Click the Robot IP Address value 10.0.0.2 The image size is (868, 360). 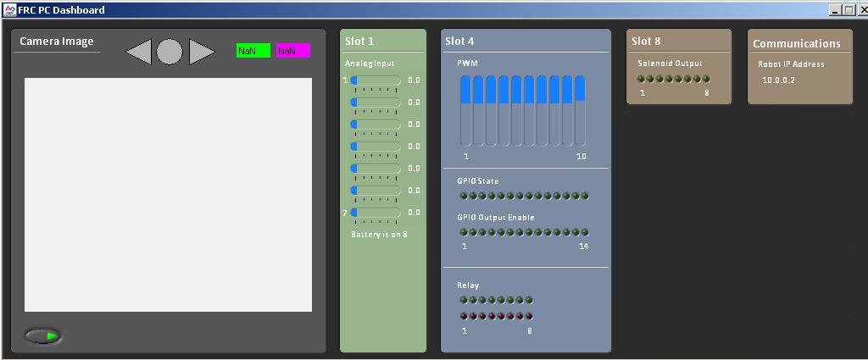778,80
